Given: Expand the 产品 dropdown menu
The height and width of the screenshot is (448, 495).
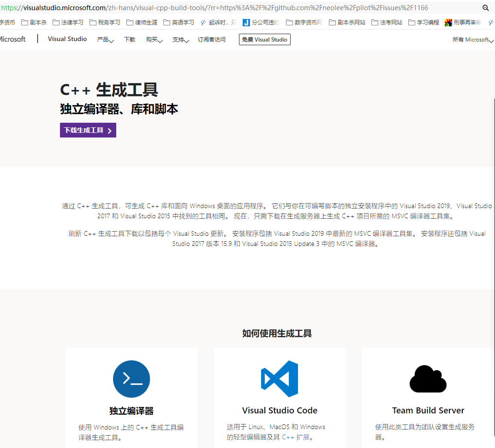Looking at the screenshot, I should [106, 40].
